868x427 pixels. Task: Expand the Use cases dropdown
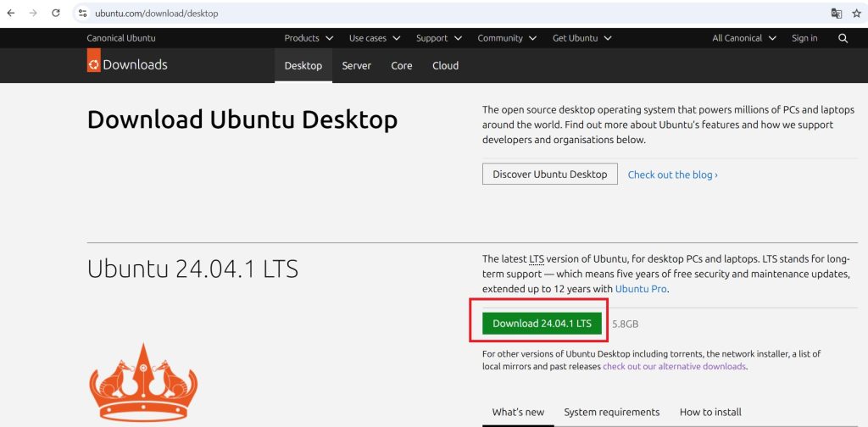point(374,38)
